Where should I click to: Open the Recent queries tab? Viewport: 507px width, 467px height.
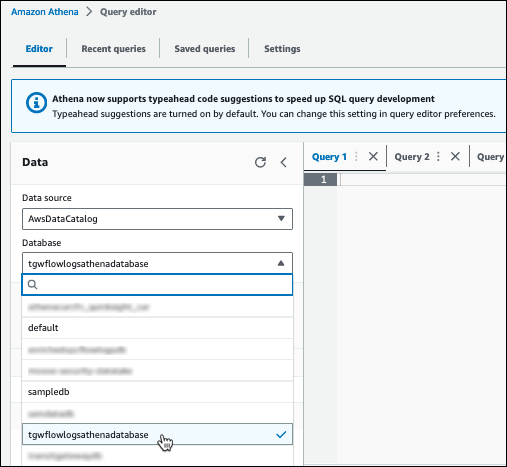click(x=113, y=49)
